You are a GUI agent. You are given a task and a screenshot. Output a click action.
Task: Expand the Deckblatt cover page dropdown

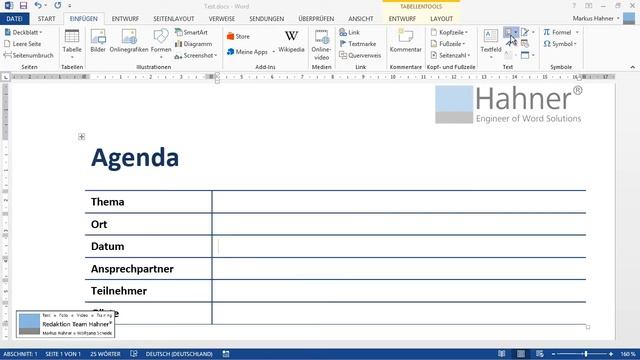[x=41, y=32]
